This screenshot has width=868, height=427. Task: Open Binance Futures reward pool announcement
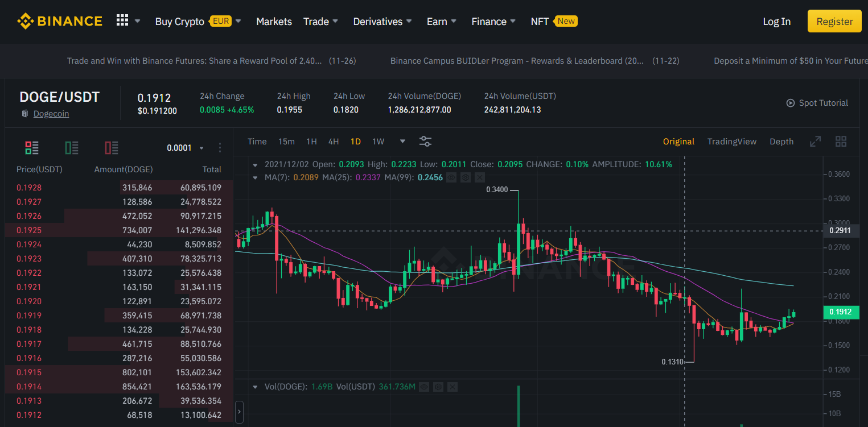pyautogui.click(x=211, y=61)
